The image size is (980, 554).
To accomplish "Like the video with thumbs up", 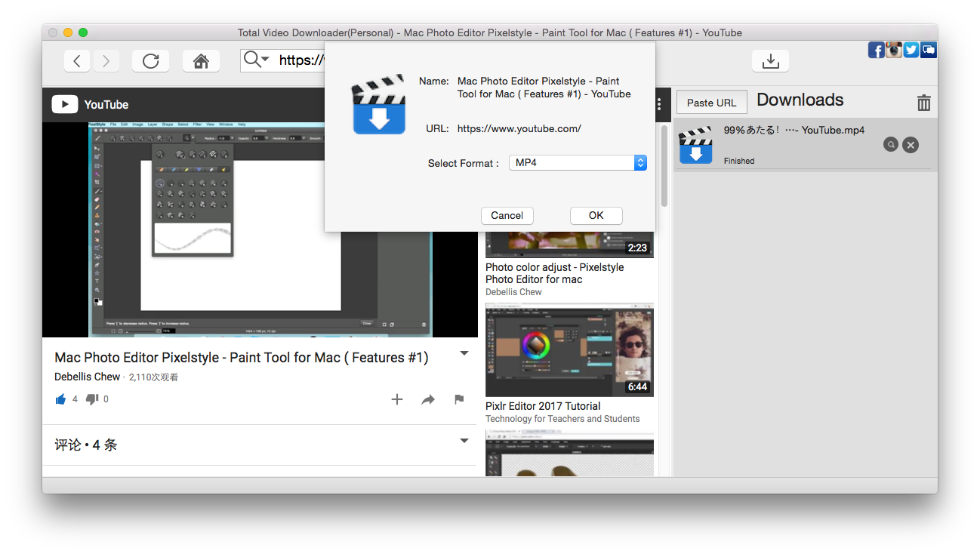I will coord(61,399).
